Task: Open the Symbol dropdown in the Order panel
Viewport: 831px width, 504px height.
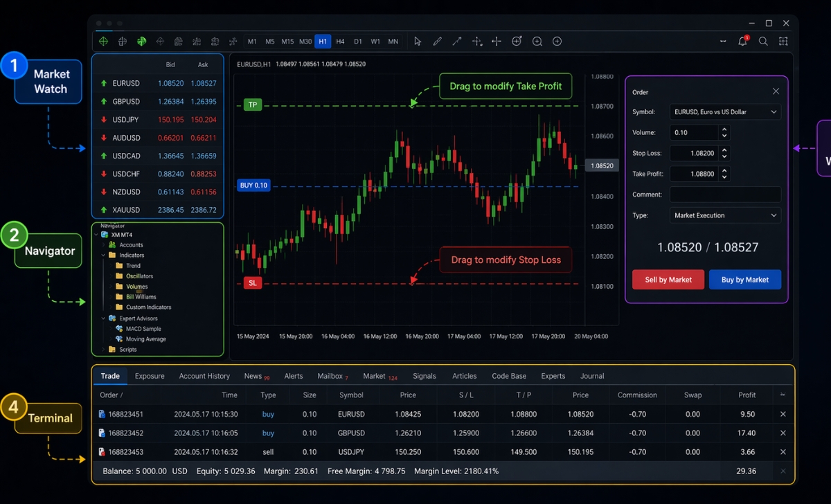Action: coord(724,111)
